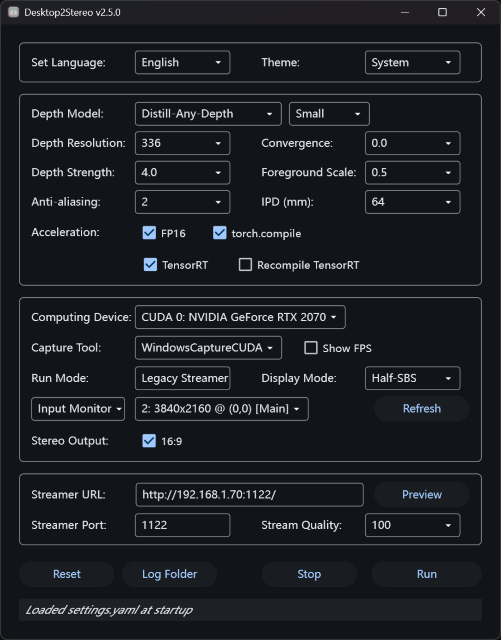501x640 pixels.
Task: Open the Input Monitor type dropdown
Action: (78, 409)
